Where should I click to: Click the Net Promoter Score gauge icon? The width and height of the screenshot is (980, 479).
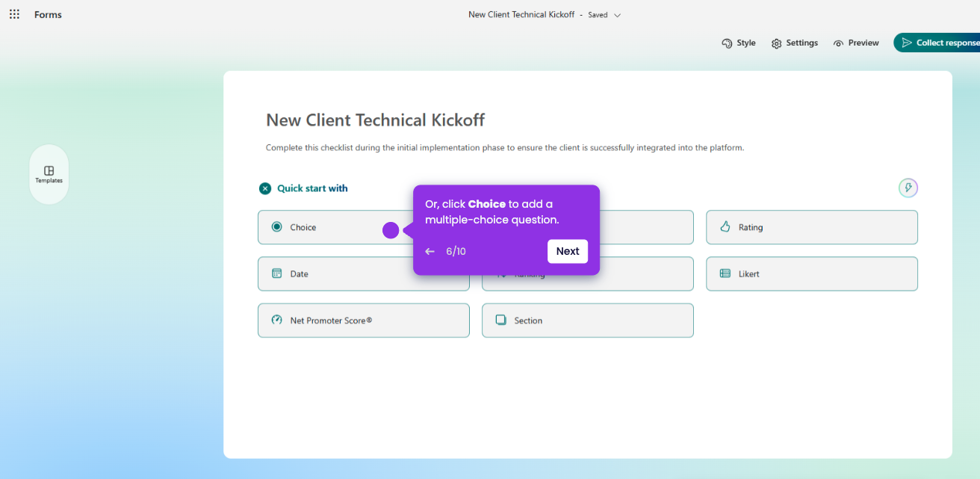(277, 320)
